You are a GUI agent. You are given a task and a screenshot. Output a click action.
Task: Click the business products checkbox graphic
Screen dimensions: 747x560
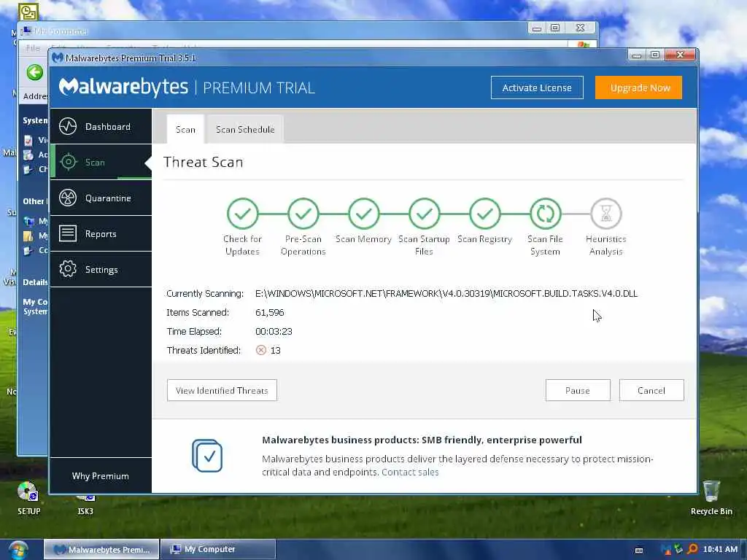(x=206, y=456)
